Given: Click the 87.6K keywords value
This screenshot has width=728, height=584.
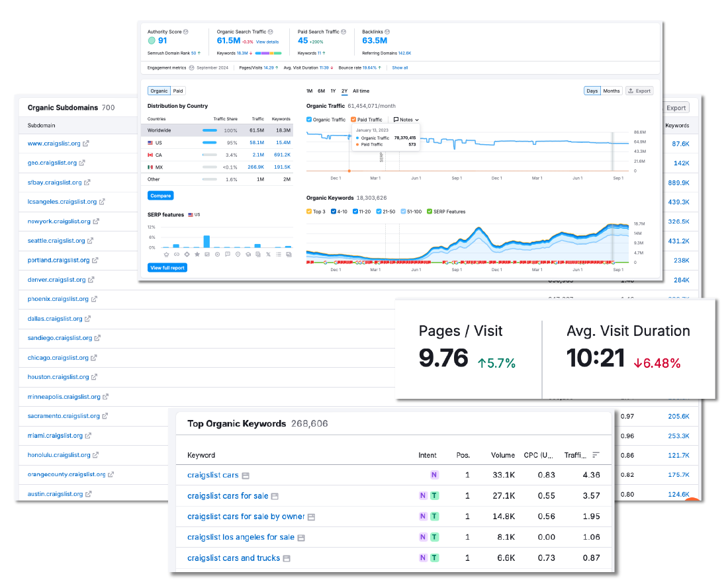Looking at the screenshot, I should 680,144.
